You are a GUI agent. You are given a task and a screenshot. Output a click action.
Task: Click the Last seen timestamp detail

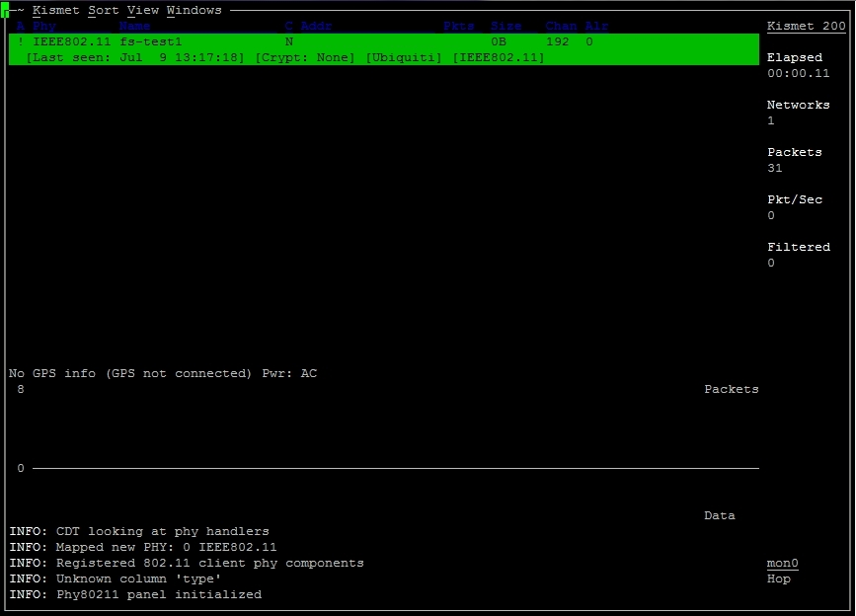coord(135,58)
